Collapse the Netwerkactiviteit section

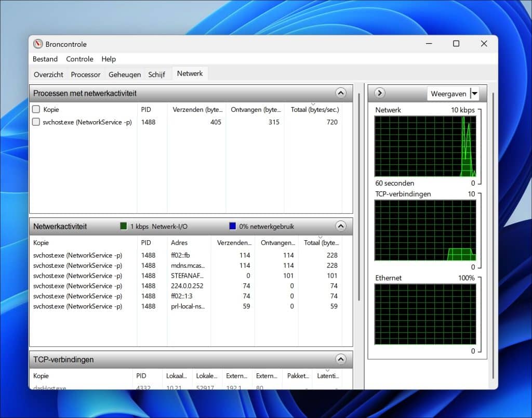point(340,226)
